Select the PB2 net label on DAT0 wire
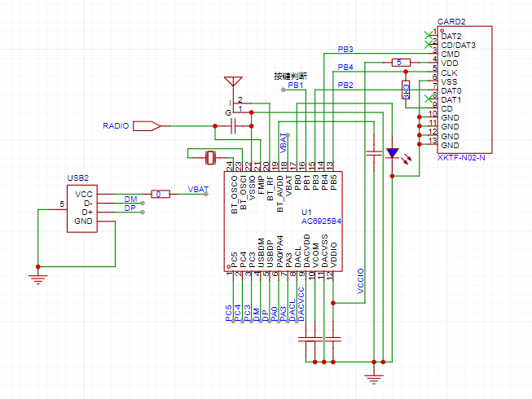 click(345, 85)
